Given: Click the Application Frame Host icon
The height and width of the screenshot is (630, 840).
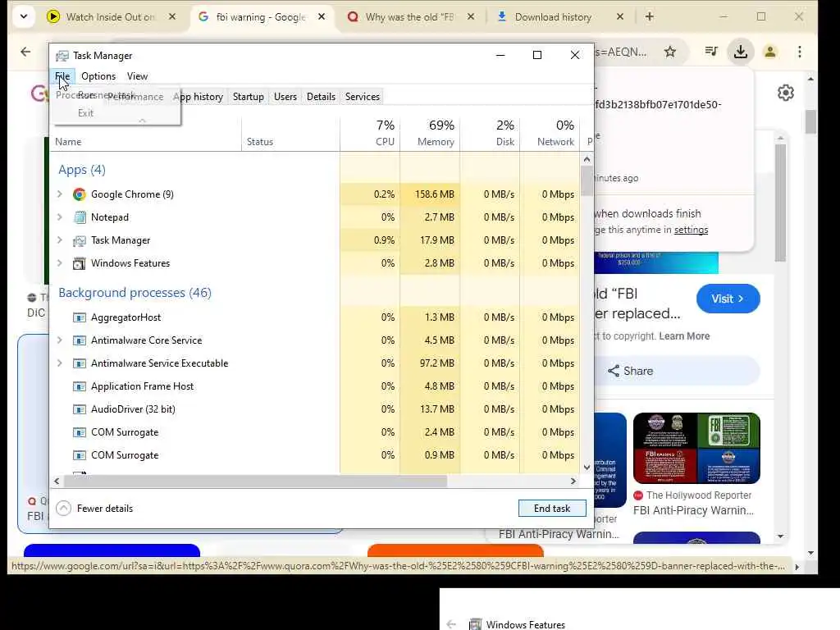Looking at the screenshot, I should click(80, 387).
